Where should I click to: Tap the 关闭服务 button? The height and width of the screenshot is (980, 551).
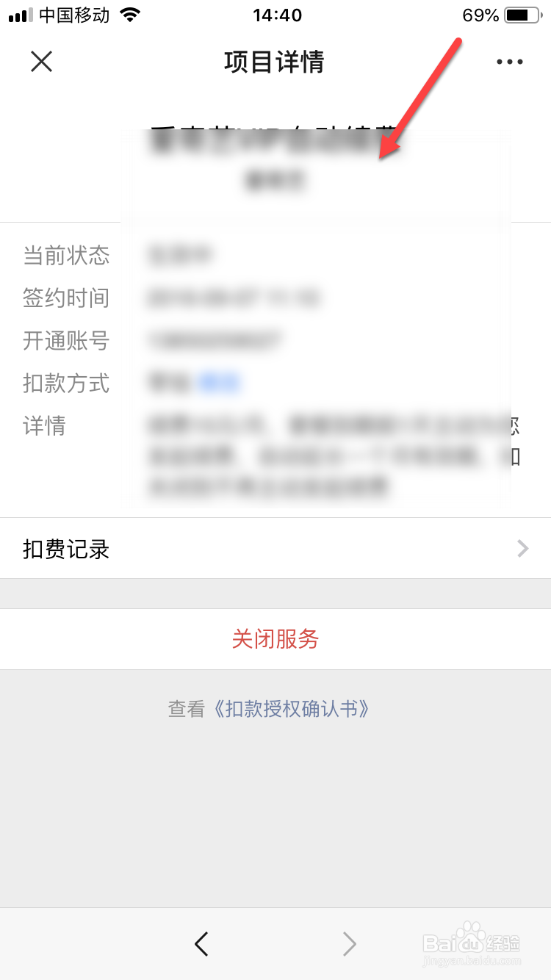coord(275,639)
